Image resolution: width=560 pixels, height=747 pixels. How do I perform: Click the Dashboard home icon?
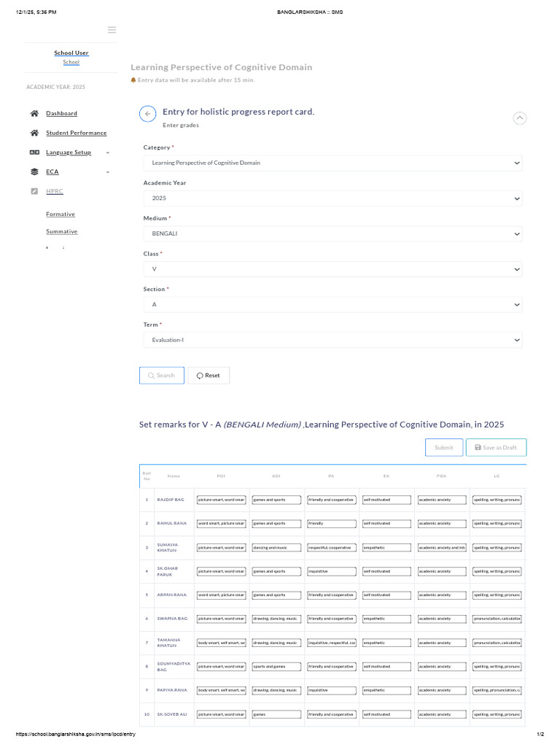coord(34,113)
